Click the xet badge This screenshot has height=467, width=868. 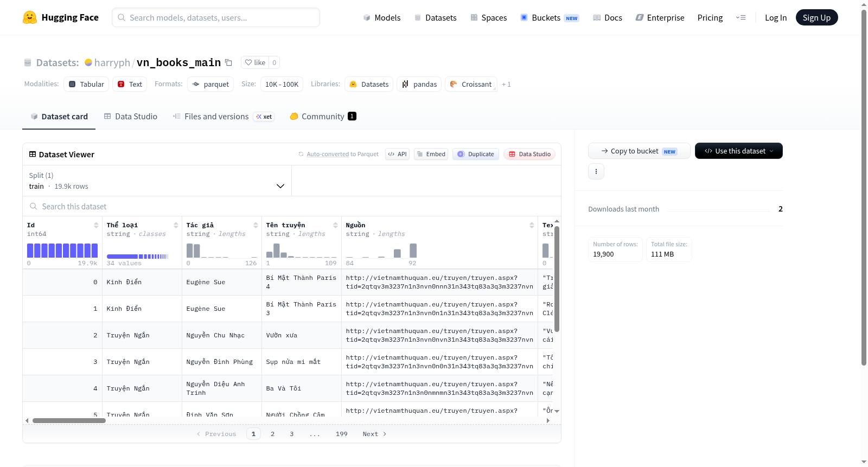(x=264, y=117)
